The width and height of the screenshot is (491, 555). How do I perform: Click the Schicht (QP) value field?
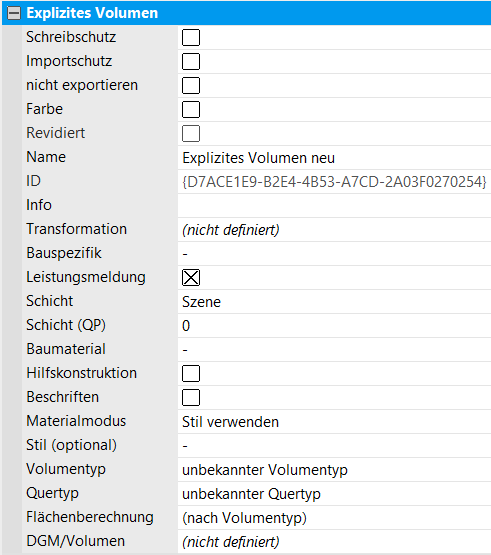point(334,326)
